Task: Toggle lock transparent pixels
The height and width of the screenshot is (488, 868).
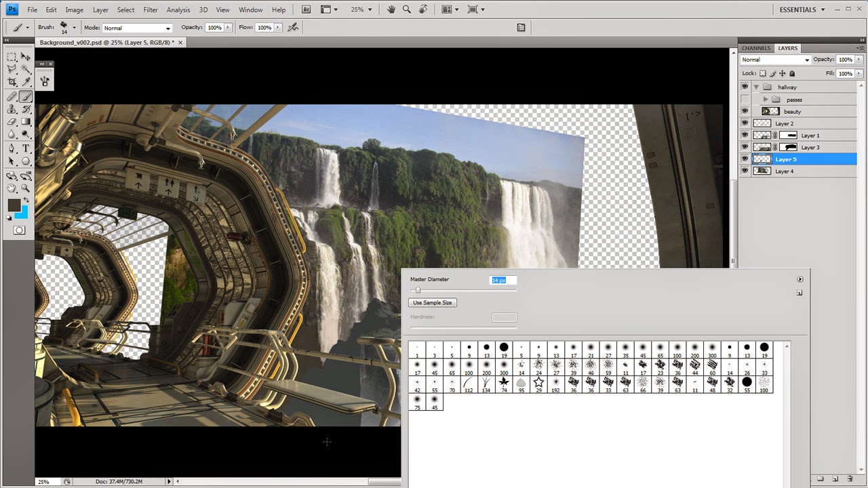Action: pyautogui.click(x=762, y=73)
